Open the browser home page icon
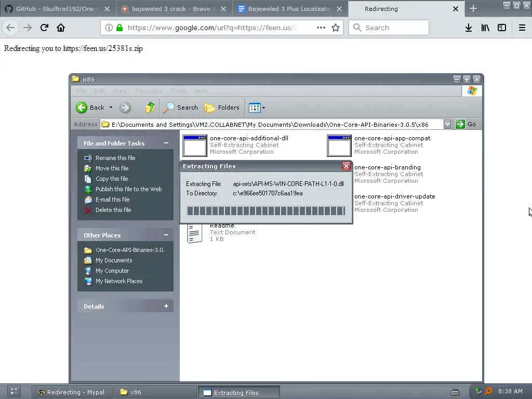Screen dimensions: 532x399 click(61, 28)
